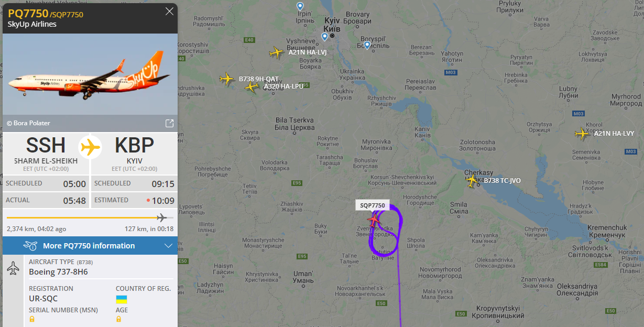
Task: Click the airport pin marker near Irpin
Action: [x=300, y=6]
